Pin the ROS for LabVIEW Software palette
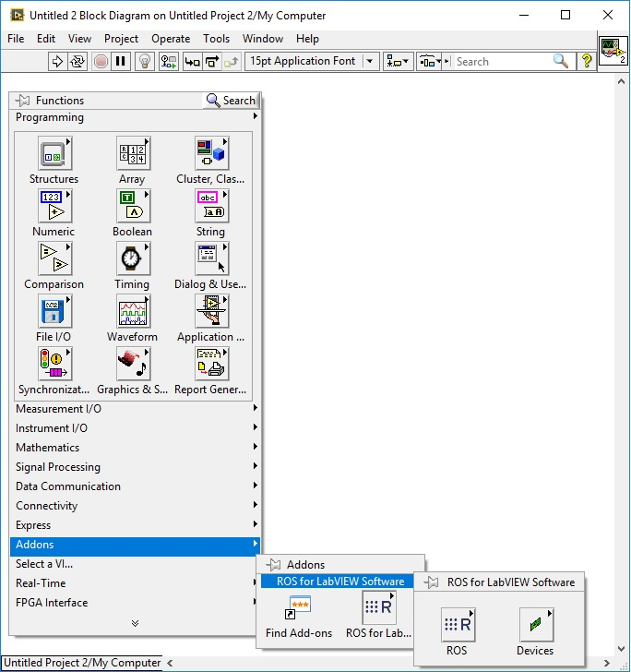631x672 pixels. point(431,582)
